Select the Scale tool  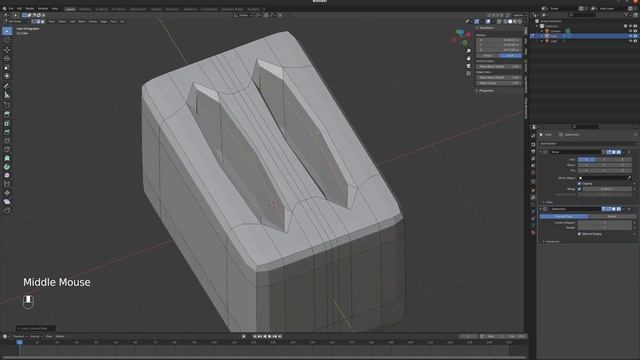7,67
